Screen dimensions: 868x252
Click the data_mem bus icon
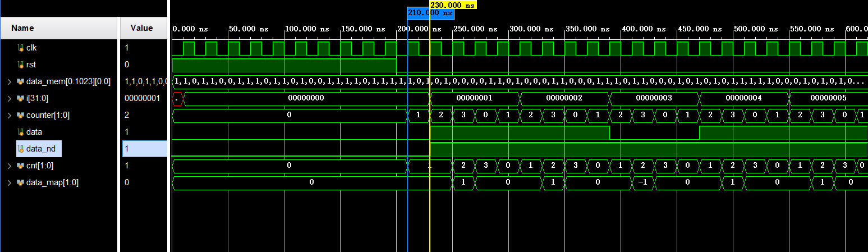pyautogui.click(x=21, y=81)
